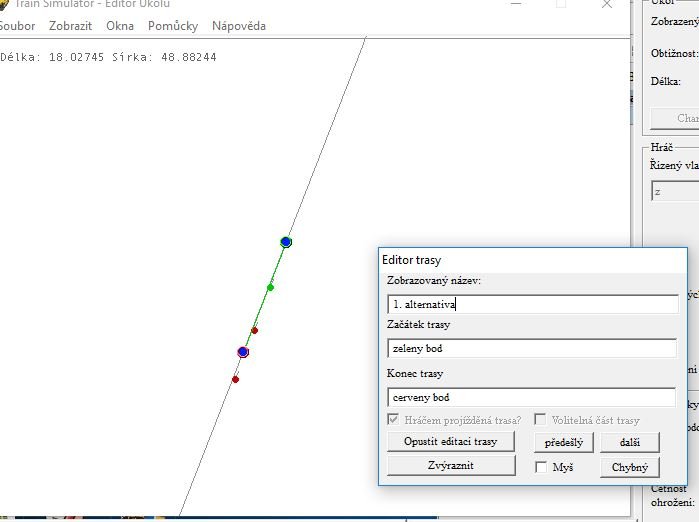This screenshot has height=522, width=699.
Task: Toggle Hráčem projížděná trasa checkbox
Action: point(393,419)
